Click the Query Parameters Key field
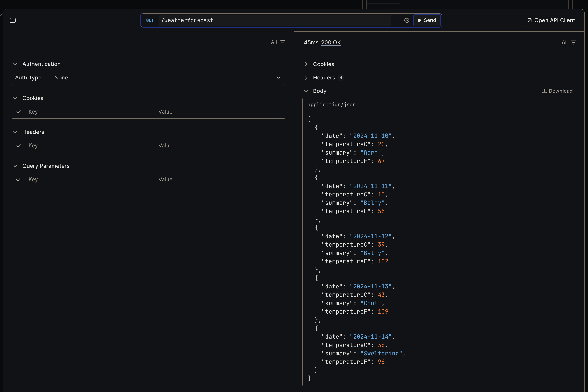This screenshot has height=392, width=588. coord(90,179)
